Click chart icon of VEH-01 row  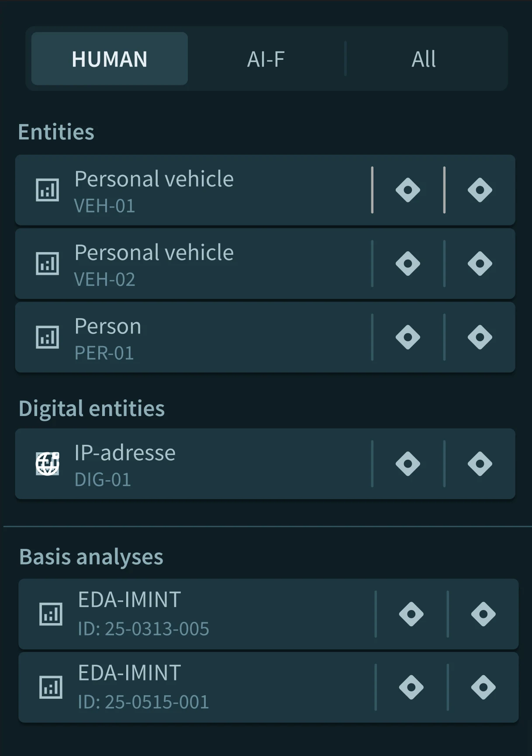click(x=47, y=190)
